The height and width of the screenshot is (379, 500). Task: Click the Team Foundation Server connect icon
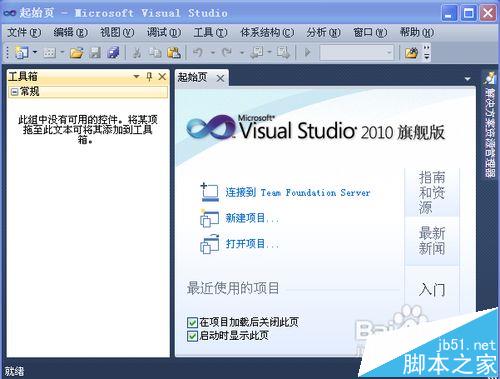tap(210, 192)
